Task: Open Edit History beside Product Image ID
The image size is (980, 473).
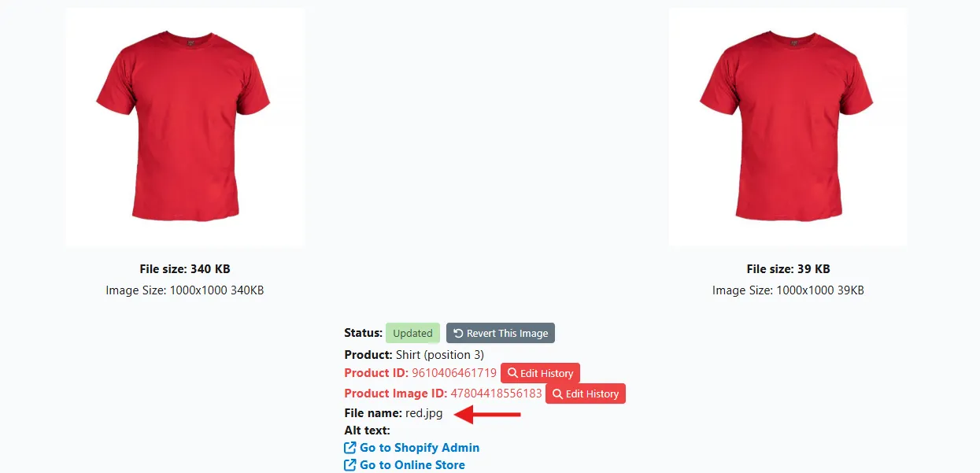Action: [x=586, y=394]
